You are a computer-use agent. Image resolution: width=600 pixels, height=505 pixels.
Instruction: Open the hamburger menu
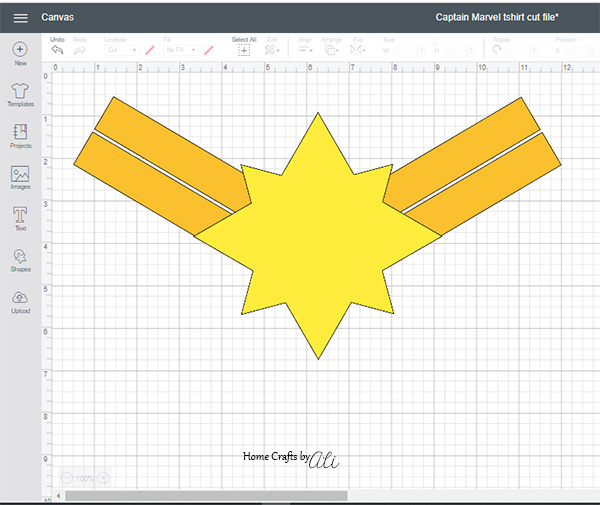click(20, 18)
